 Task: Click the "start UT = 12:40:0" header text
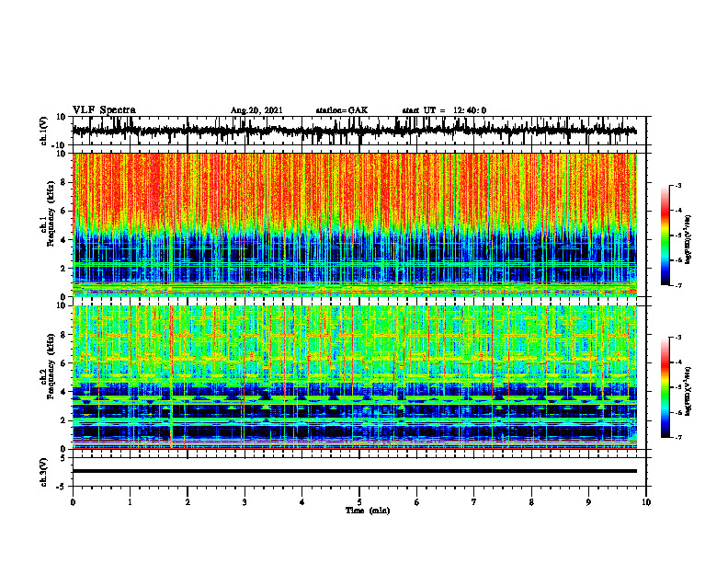(444, 110)
